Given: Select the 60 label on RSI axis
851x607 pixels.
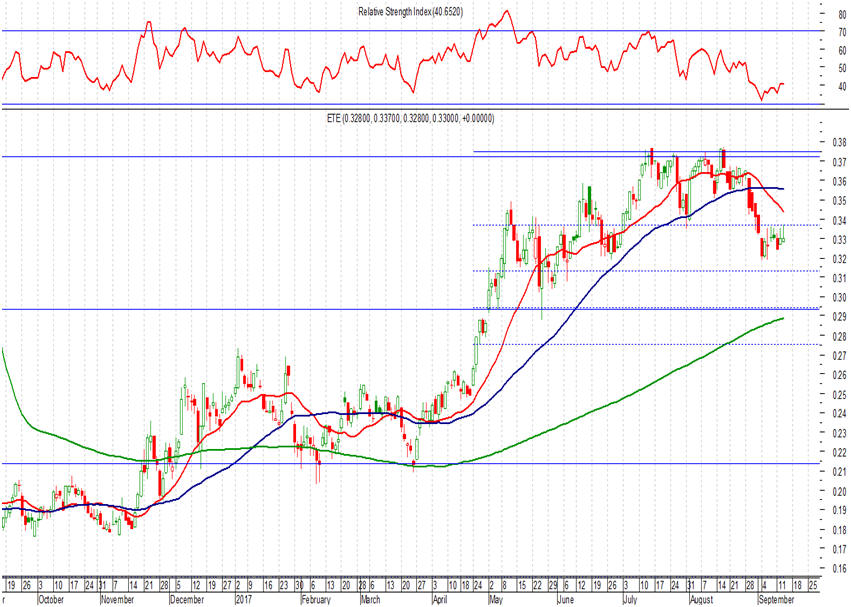Looking at the screenshot, I should click(x=842, y=50).
